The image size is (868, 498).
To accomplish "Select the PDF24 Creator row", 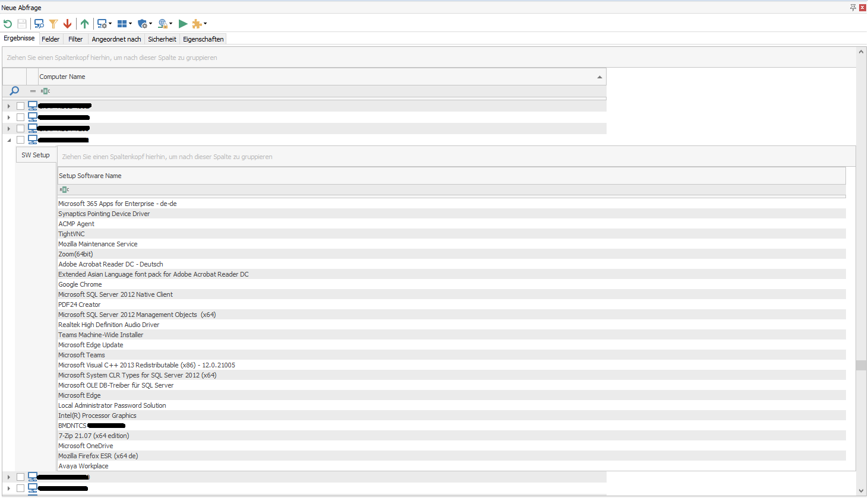I will point(452,304).
